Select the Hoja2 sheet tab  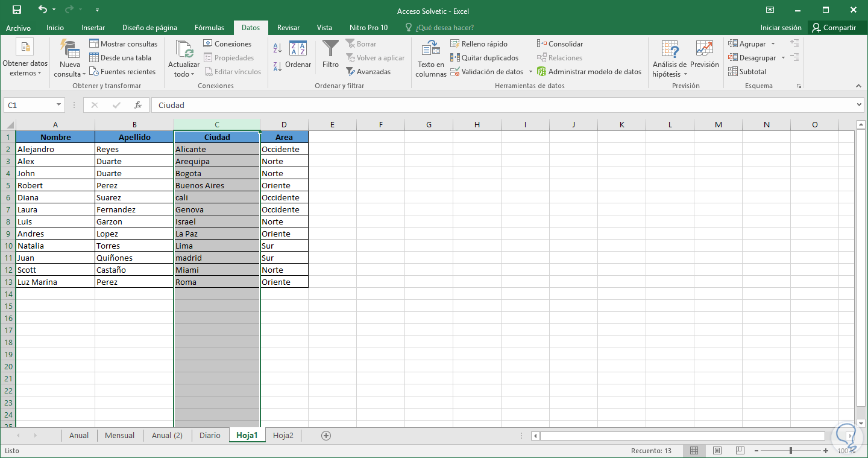tap(283, 435)
